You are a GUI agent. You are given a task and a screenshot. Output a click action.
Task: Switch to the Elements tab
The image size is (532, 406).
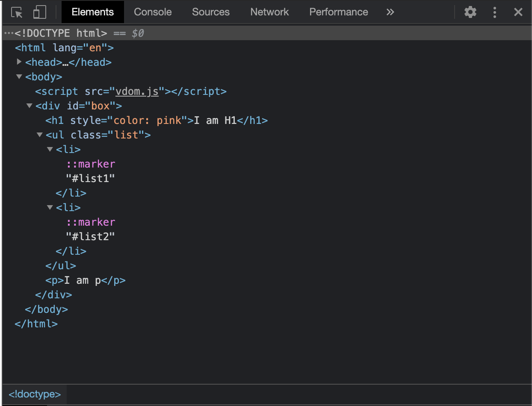[93, 12]
